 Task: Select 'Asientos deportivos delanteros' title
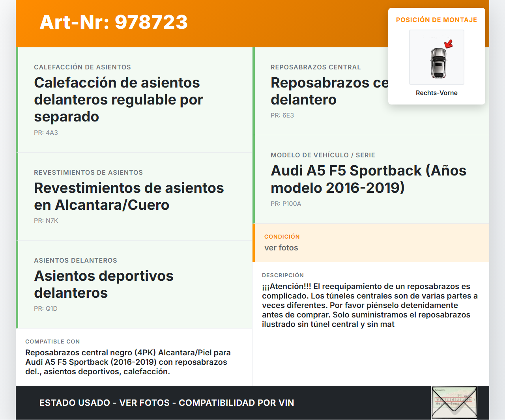104,284
